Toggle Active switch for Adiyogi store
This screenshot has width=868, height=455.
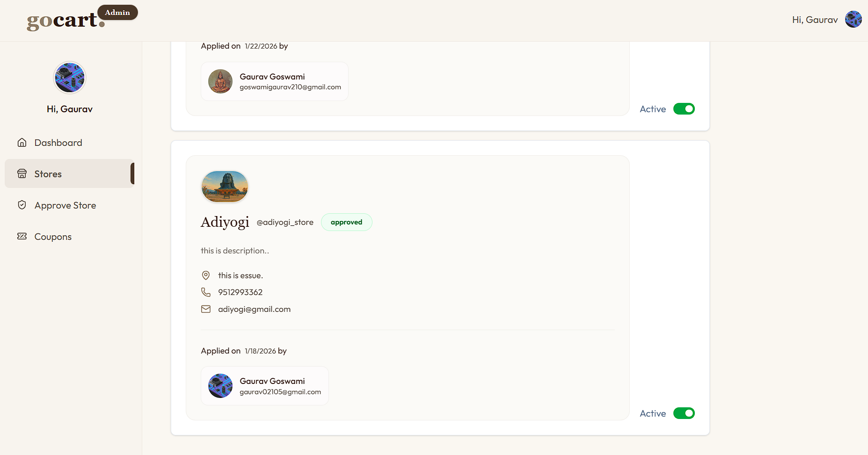[x=684, y=413]
